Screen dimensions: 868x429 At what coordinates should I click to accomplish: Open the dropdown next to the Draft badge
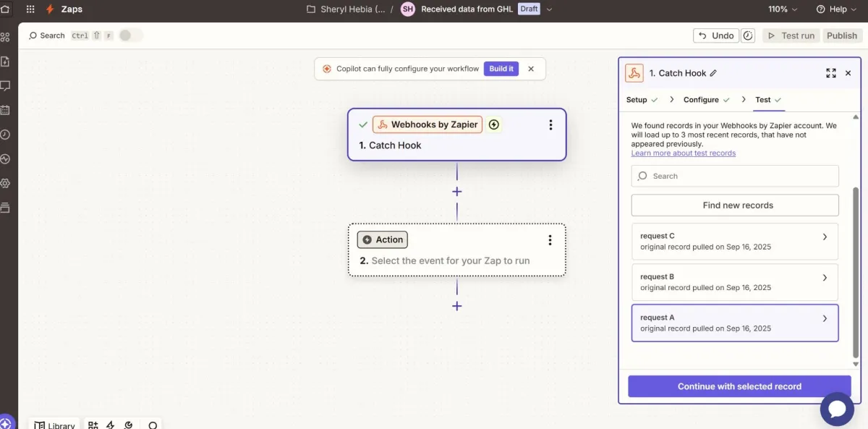(549, 9)
